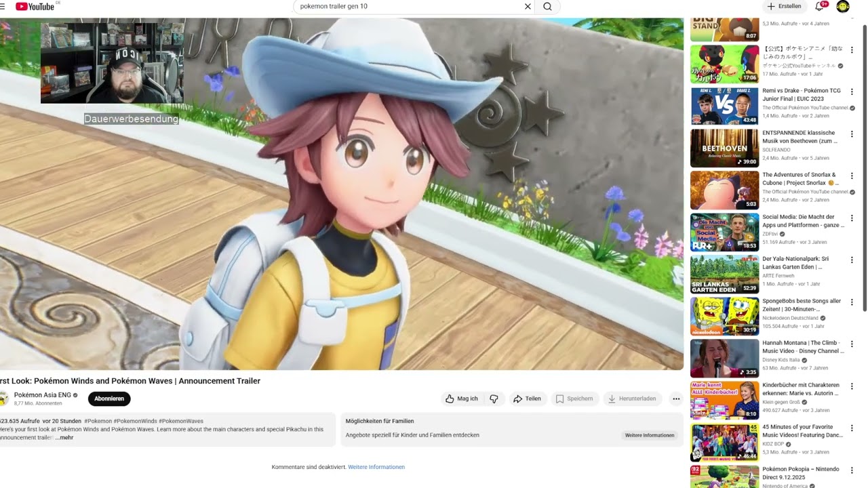Run search with the magnifier button
This screenshot has height=488, width=868.
click(547, 6)
